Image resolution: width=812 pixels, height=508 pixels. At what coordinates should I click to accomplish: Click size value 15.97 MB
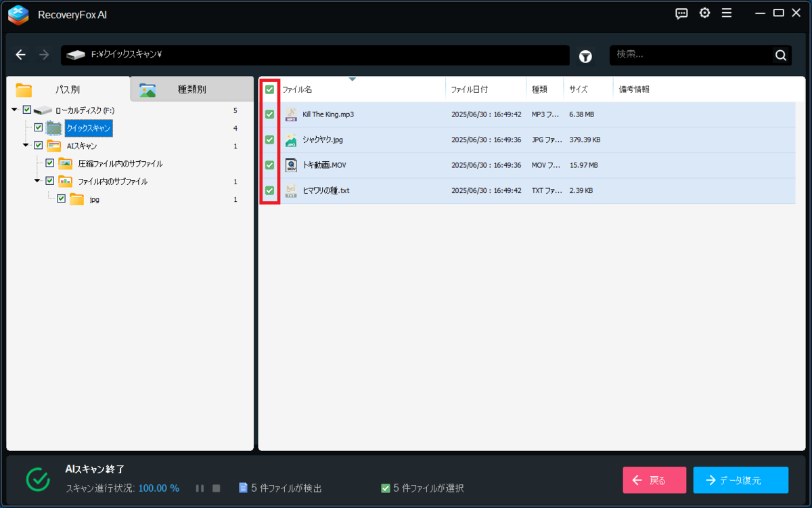coord(584,165)
